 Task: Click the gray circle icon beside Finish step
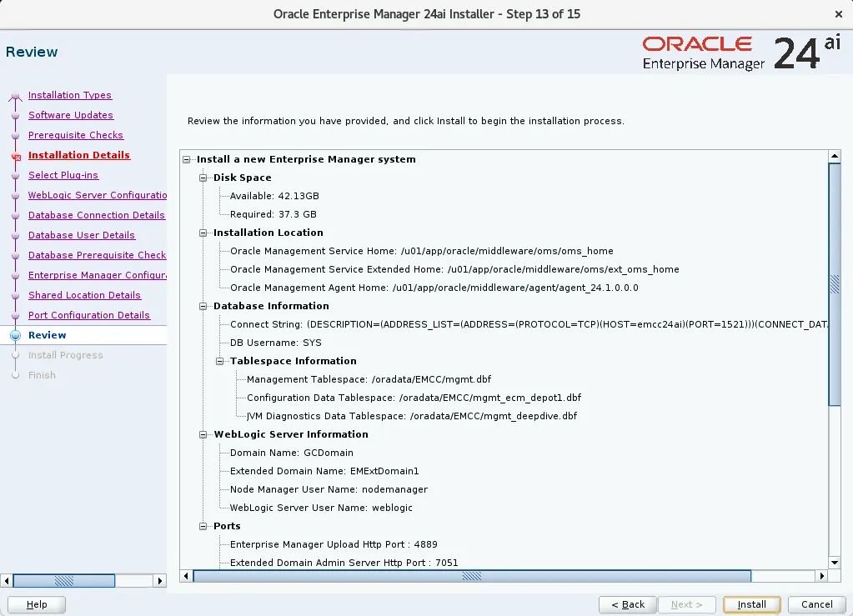click(17, 375)
